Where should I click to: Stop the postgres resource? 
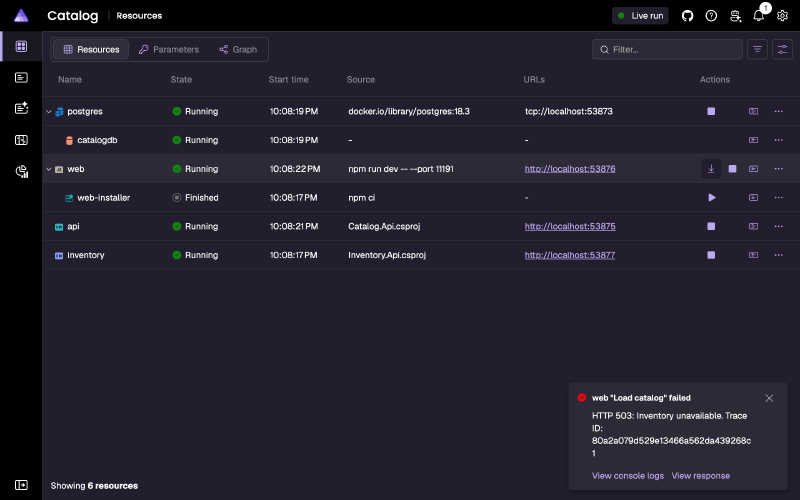[711, 111]
